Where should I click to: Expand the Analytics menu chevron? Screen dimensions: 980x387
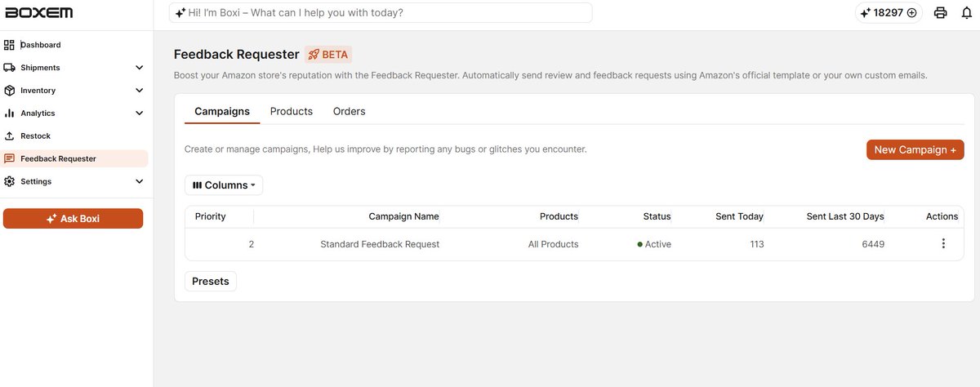pyautogui.click(x=139, y=113)
